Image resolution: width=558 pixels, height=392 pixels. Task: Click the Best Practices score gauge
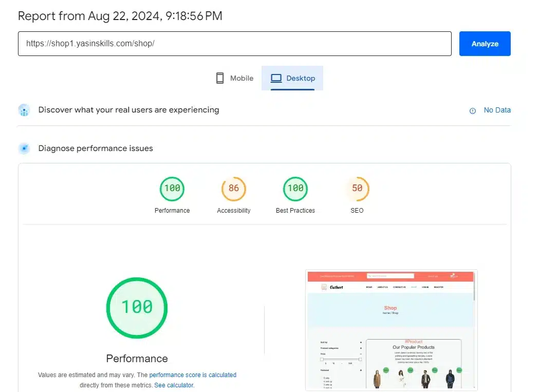[295, 189]
